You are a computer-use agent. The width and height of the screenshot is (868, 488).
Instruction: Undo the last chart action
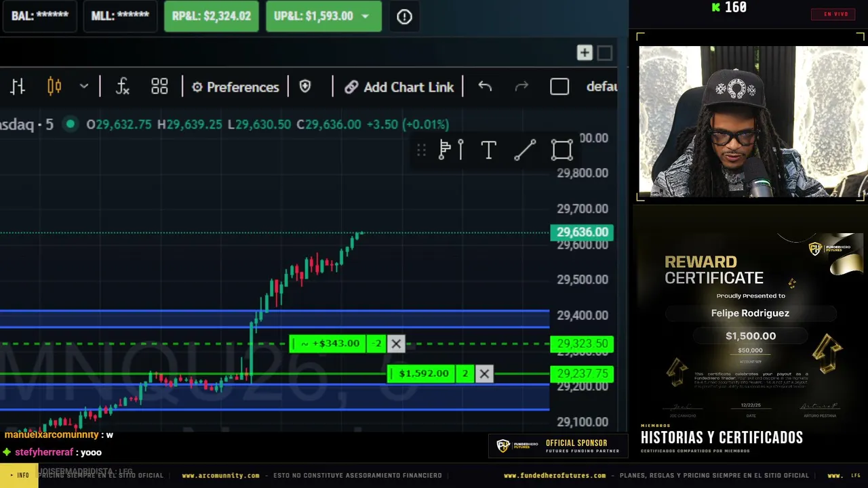point(485,87)
